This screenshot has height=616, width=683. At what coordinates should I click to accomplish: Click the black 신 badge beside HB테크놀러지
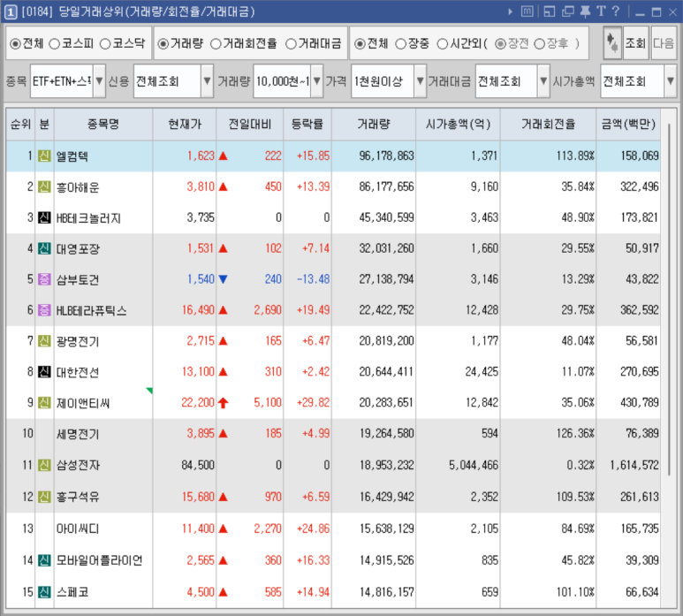coord(44,217)
